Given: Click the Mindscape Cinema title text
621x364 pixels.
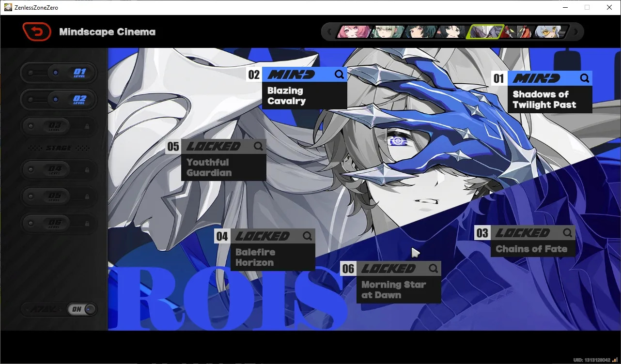Looking at the screenshot, I should 108,32.
